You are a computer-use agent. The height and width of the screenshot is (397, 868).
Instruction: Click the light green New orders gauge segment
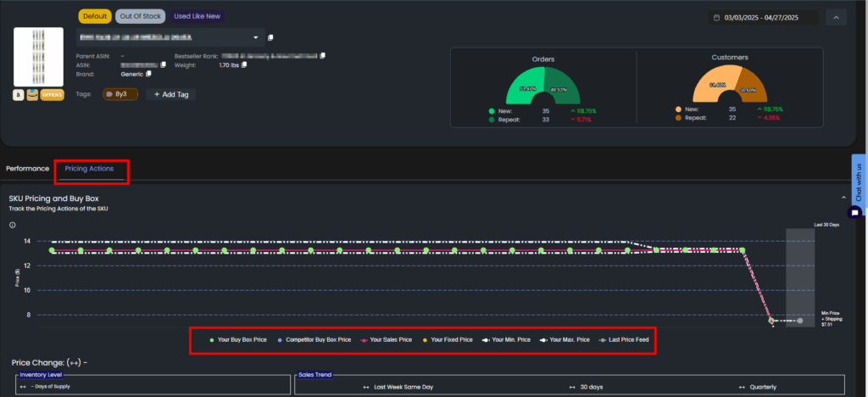click(525, 86)
